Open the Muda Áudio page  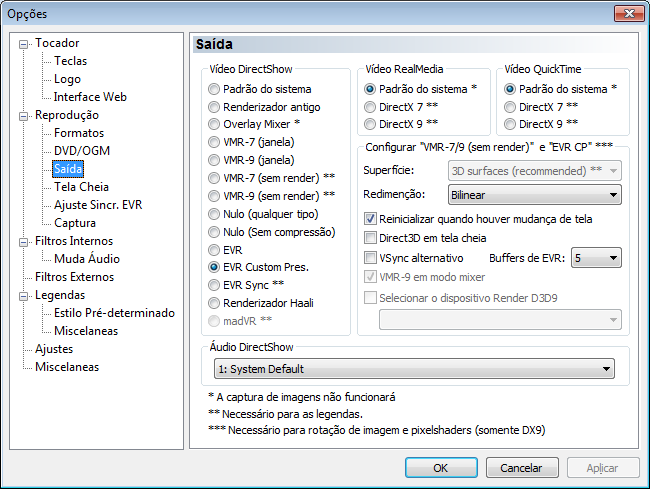coord(87,259)
